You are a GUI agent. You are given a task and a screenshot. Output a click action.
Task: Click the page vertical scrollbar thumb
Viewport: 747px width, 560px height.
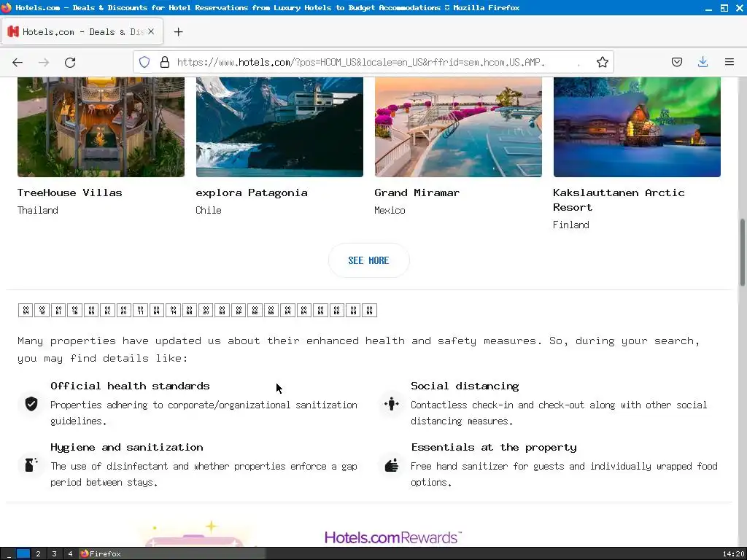(742, 252)
